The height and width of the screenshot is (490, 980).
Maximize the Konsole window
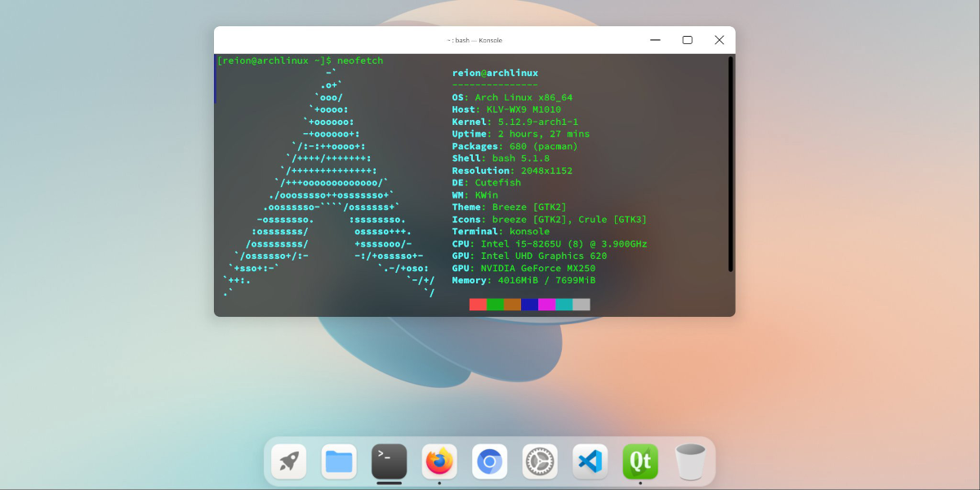[x=688, y=40]
